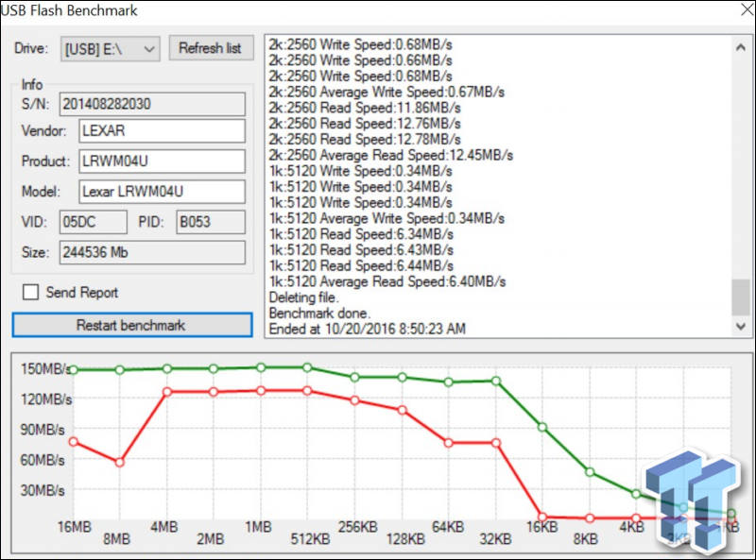This screenshot has width=756, height=560.
Task: Click the 60MB/s axis label on chart
Action: (43, 460)
